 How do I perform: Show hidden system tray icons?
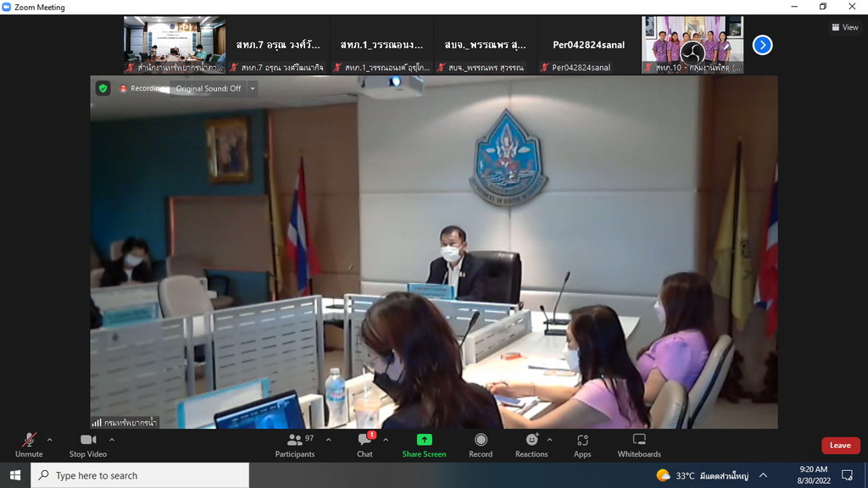[x=764, y=475]
